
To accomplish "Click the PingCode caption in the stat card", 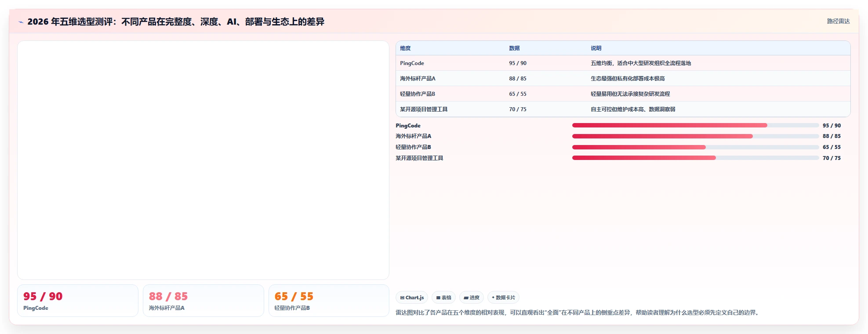I will pos(36,308).
